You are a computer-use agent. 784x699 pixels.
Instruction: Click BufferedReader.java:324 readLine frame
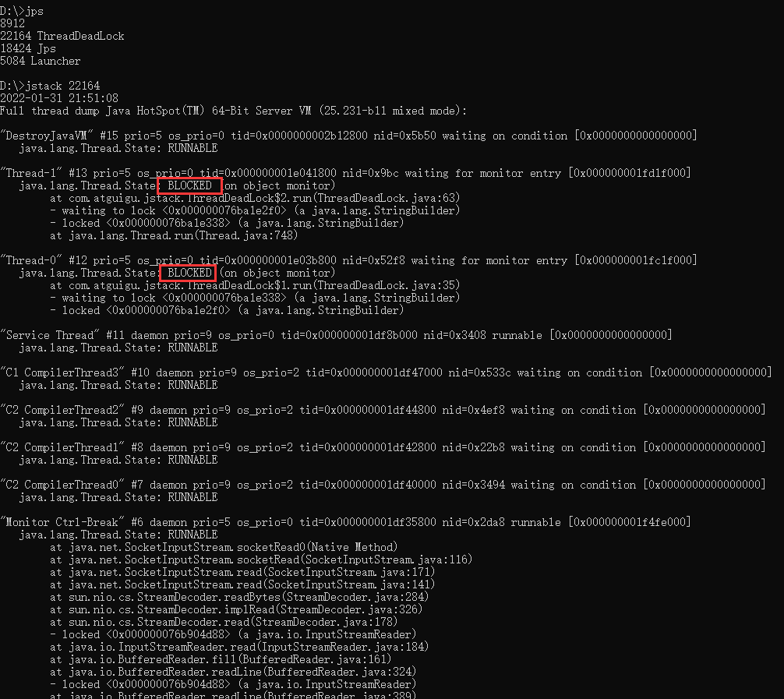pos(233,672)
